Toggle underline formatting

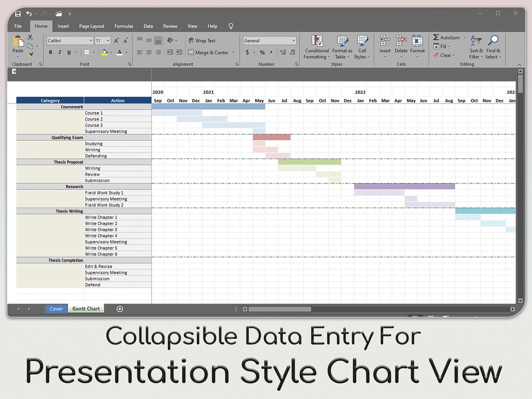69,52
